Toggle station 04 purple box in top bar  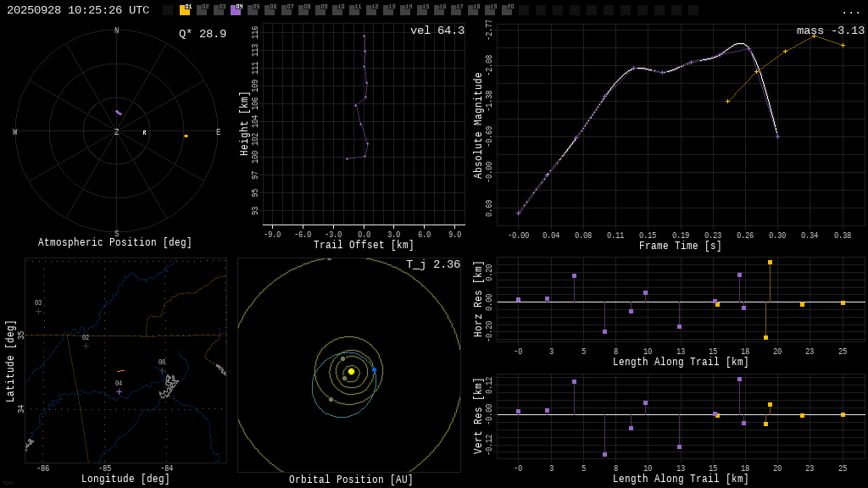pyautogui.click(x=236, y=10)
